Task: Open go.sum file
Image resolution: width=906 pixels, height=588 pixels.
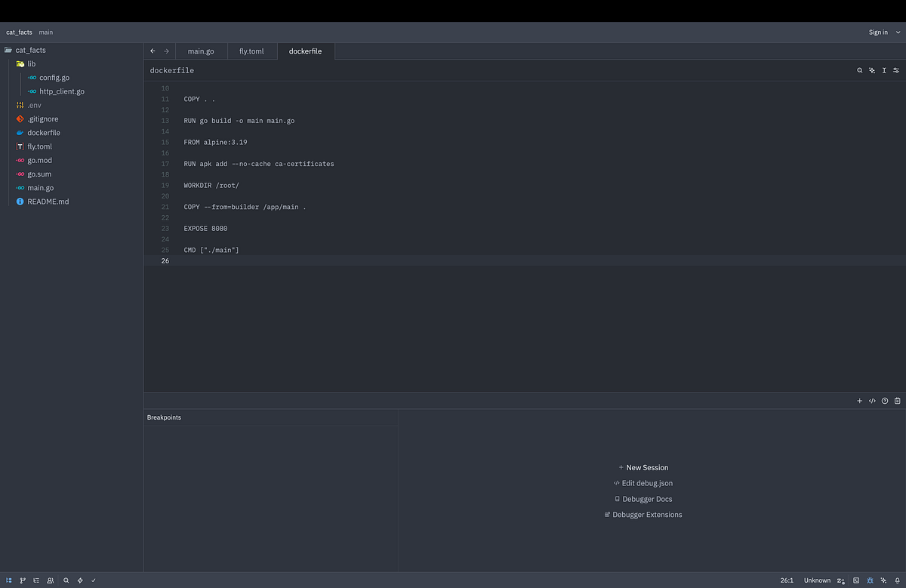Action: tap(39, 174)
